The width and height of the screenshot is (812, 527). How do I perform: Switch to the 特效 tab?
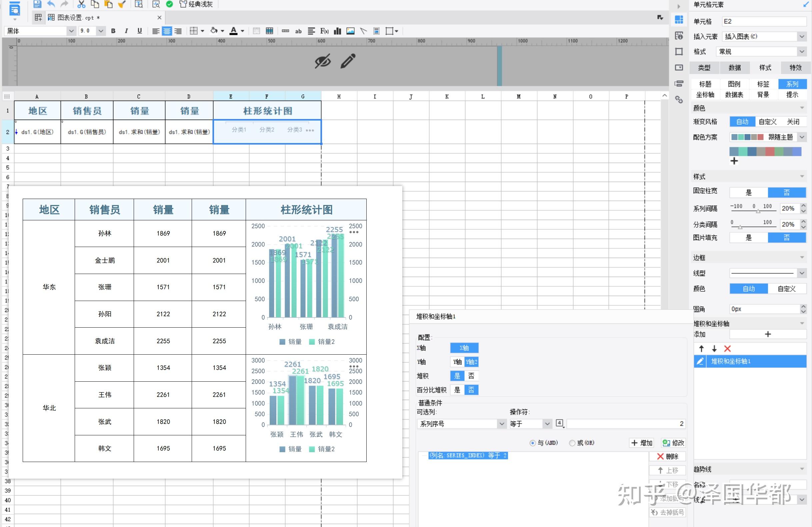795,68
